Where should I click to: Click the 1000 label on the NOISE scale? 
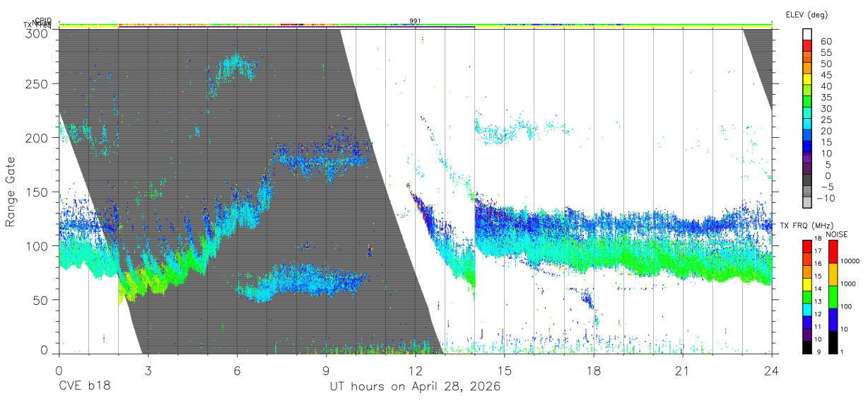[848, 284]
